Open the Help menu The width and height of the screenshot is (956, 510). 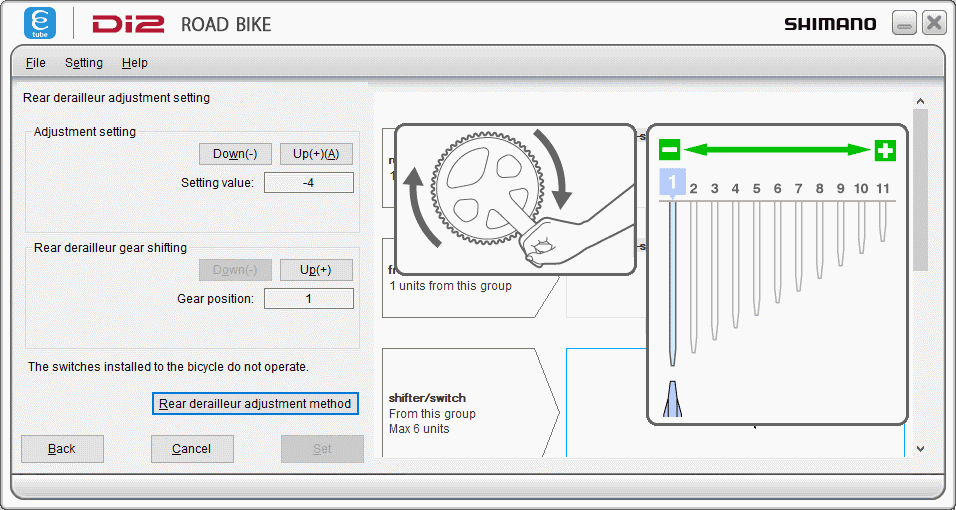[x=135, y=63]
